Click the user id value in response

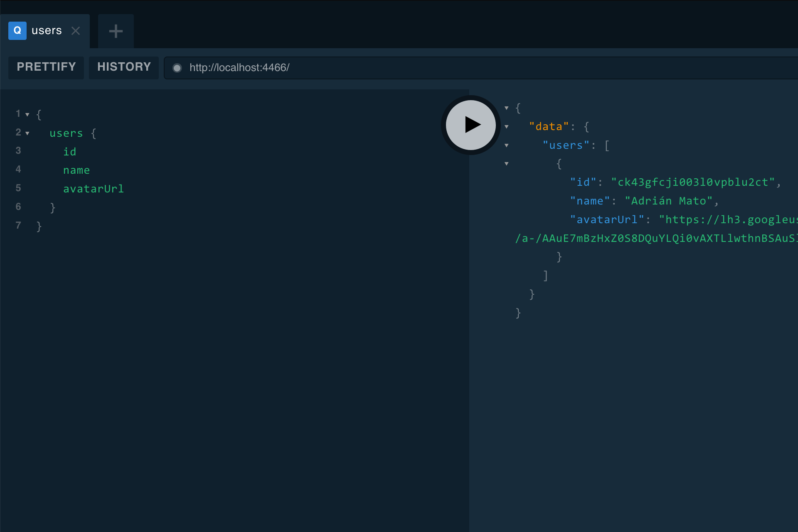point(693,182)
